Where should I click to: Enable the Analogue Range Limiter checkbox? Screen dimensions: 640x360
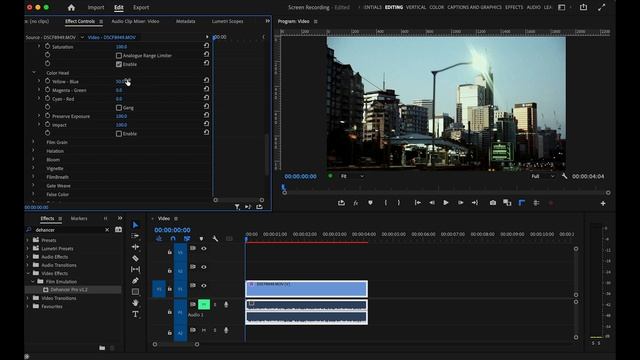coord(119,56)
